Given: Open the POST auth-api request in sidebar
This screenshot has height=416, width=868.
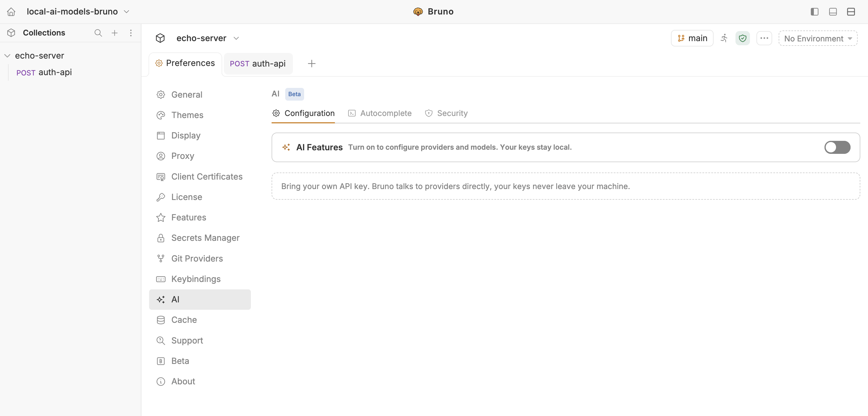Looking at the screenshot, I should coord(44,72).
